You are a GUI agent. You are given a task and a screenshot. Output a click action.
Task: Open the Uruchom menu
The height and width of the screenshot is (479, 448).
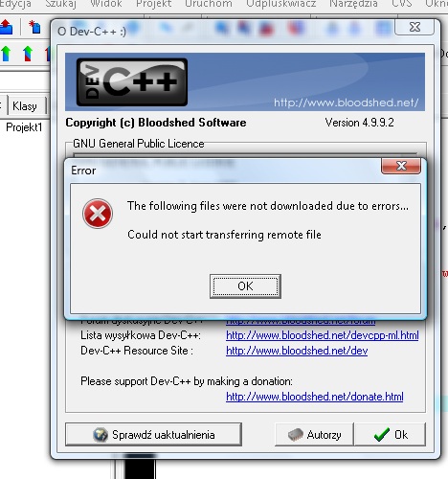pyautogui.click(x=209, y=4)
